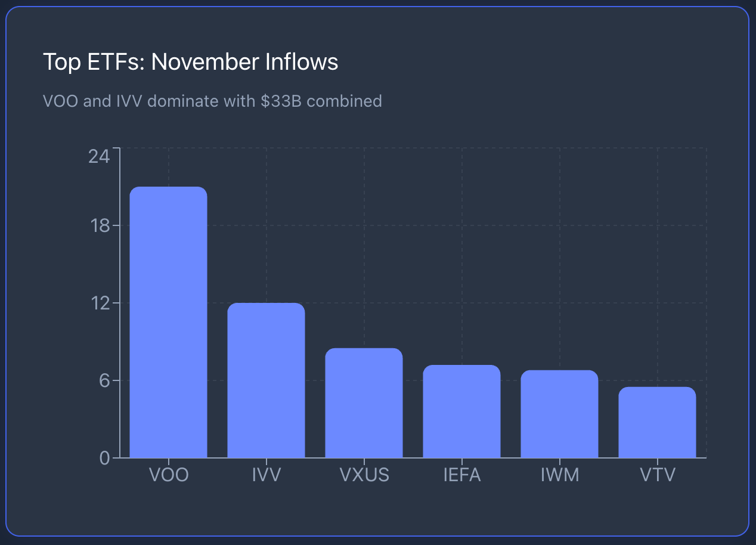Click the VXUS inflow bar
Screen dimensions: 756x545
pyautogui.click(x=364, y=403)
